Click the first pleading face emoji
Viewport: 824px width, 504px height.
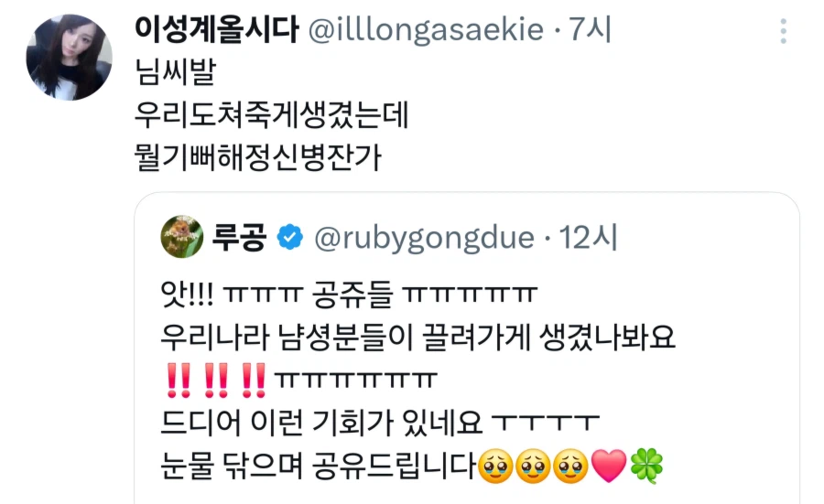(x=495, y=466)
